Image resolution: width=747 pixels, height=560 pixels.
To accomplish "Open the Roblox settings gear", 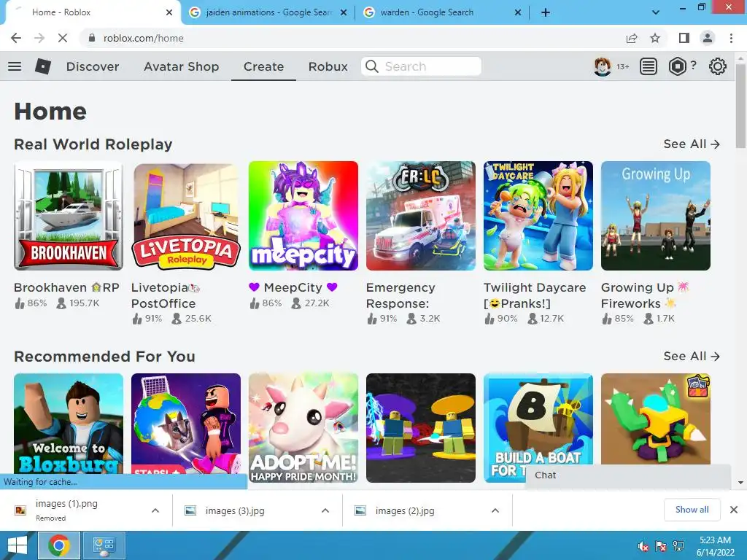I will tap(718, 66).
